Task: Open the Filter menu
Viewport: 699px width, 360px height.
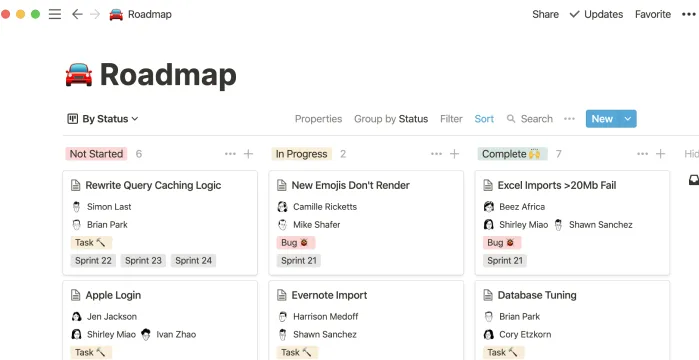Action: 451,119
